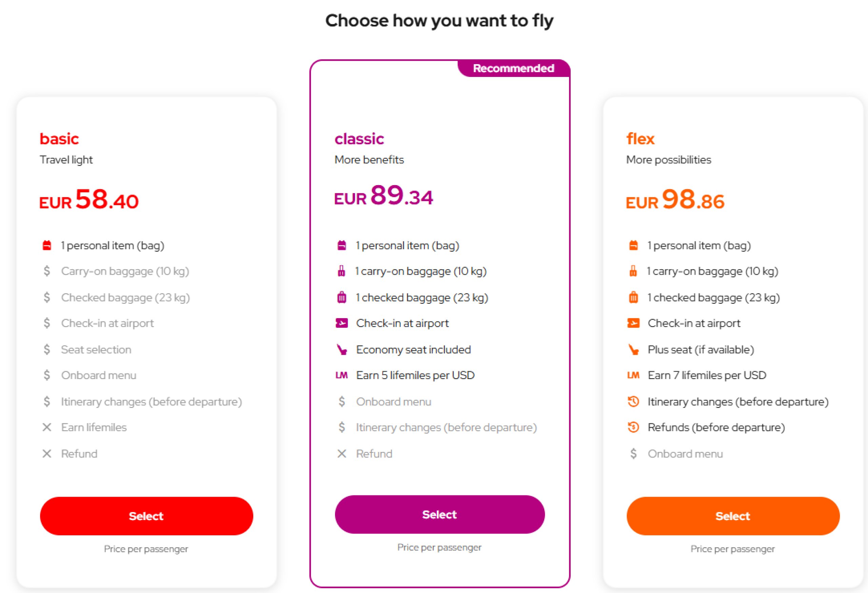Click the Recommended badge on classic
This screenshot has height=593, width=868.
[x=514, y=68]
